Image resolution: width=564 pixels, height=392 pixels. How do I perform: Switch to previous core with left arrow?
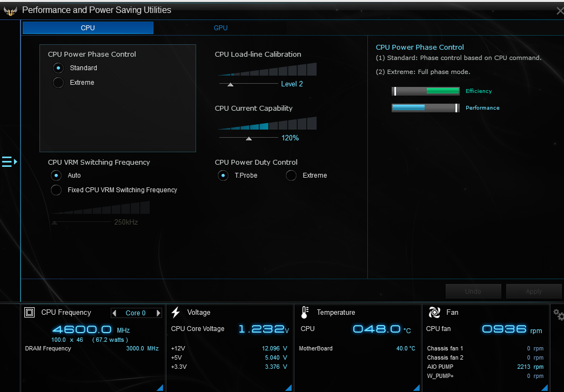tap(115, 313)
